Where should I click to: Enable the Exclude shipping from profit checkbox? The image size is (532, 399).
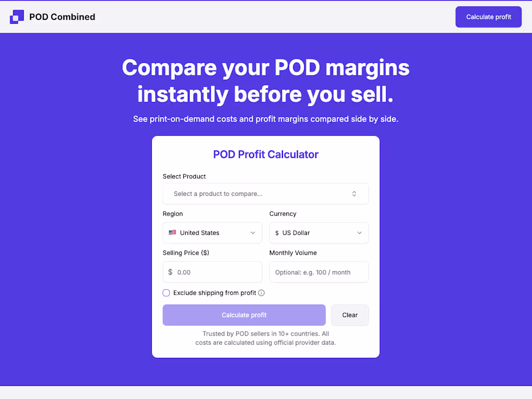coord(166,293)
